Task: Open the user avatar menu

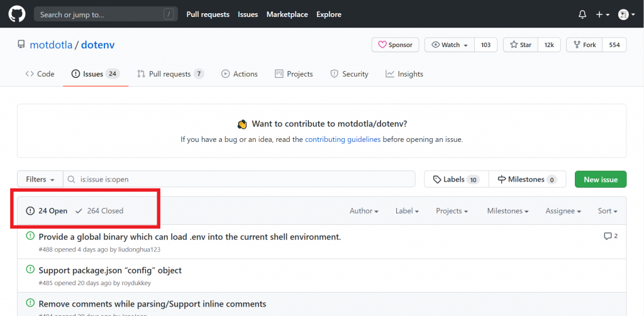Action: (625, 14)
